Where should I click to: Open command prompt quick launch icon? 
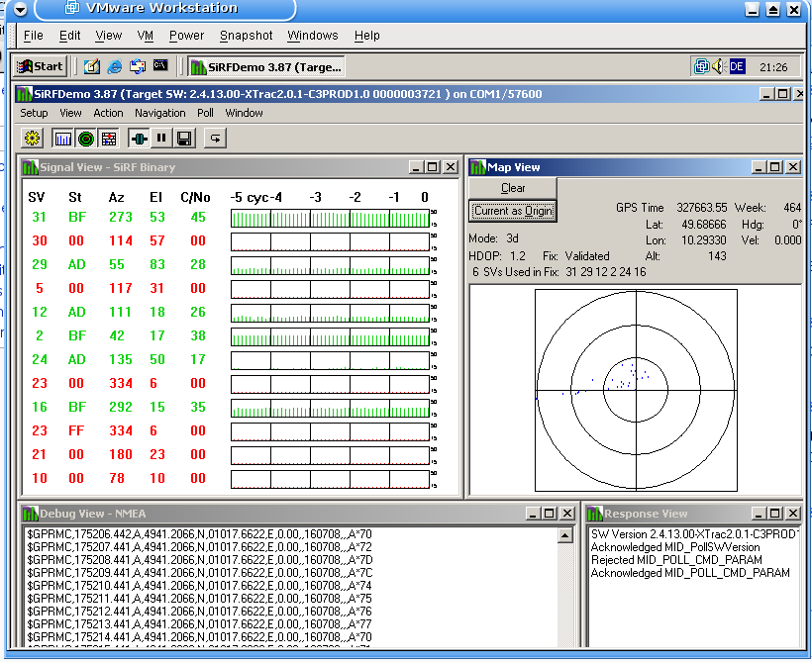click(x=160, y=65)
